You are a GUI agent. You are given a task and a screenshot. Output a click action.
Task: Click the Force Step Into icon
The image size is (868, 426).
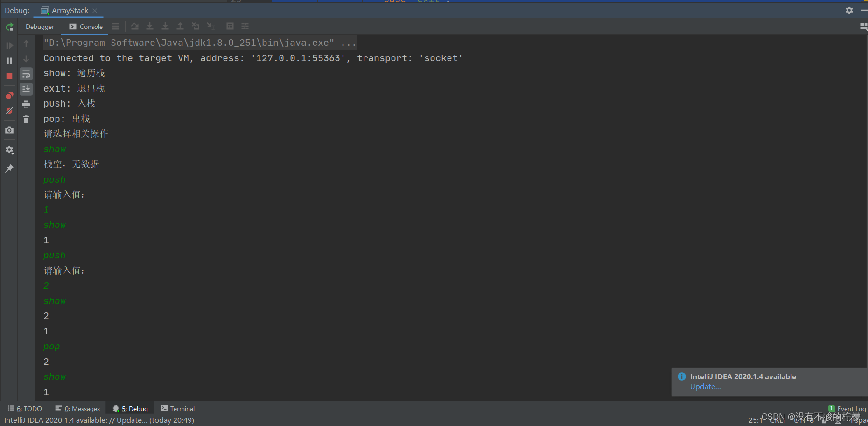tap(165, 27)
